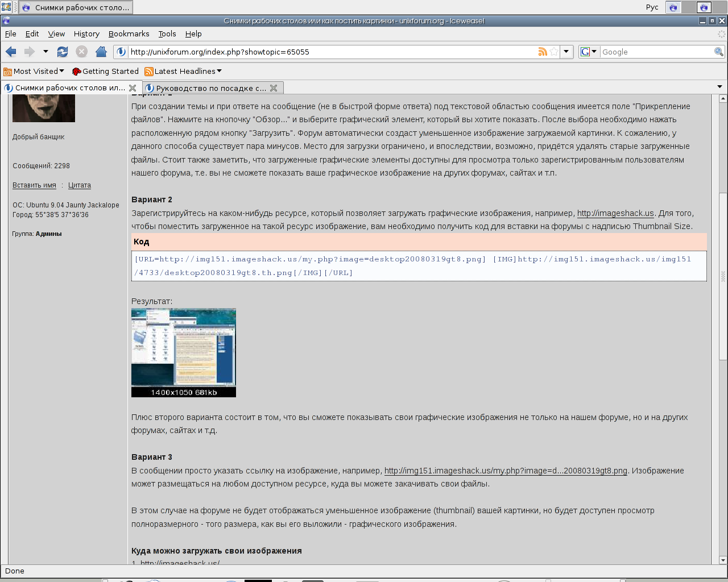The image size is (728, 582).
Task: Click the Рус keyboard layout indicator
Action: point(652,7)
